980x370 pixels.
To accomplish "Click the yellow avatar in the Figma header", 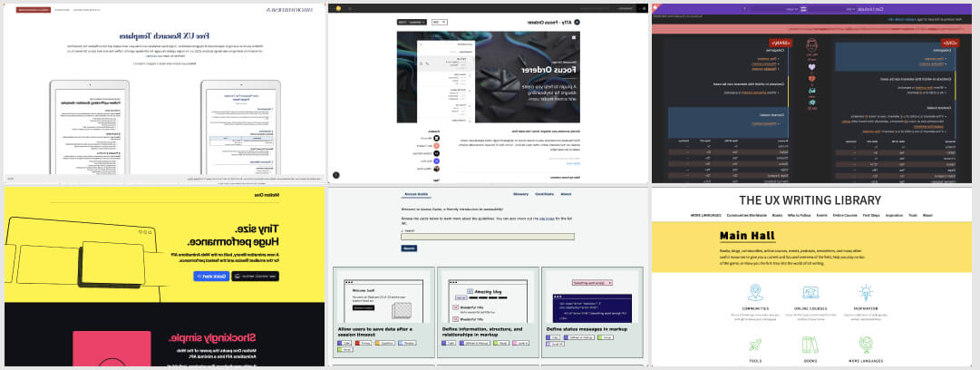I will pyautogui.click(x=337, y=8).
